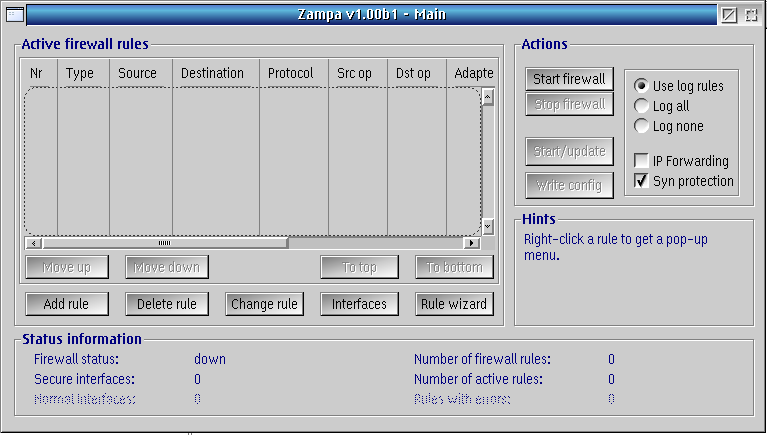The image size is (767, 435).
Task: Open the Interfaces configuration
Action: 359,304
